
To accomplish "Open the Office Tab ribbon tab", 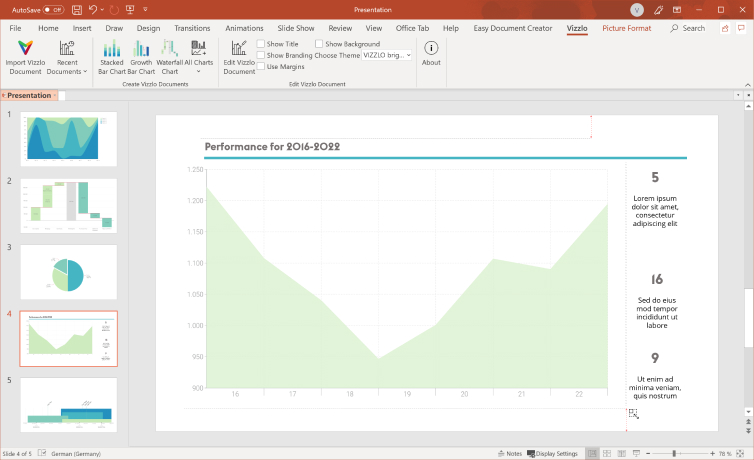I will tap(412, 28).
